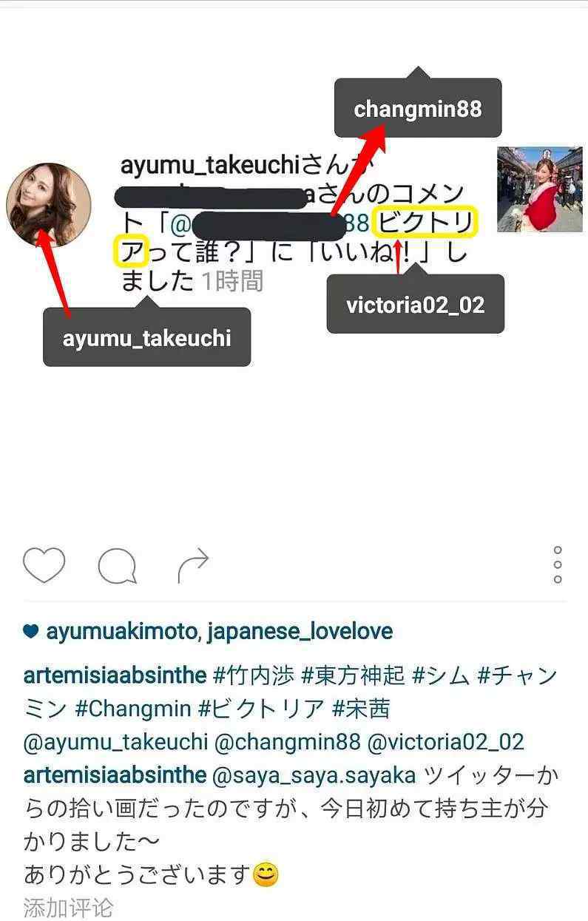
Task: Select the victoria02_02 tag label
Action: click(415, 304)
